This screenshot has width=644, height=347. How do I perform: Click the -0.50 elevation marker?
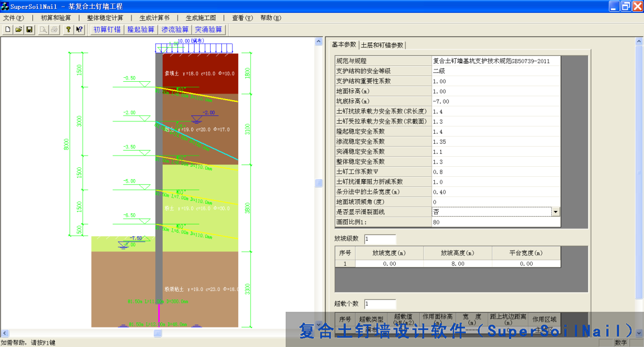click(x=129, y=78)
